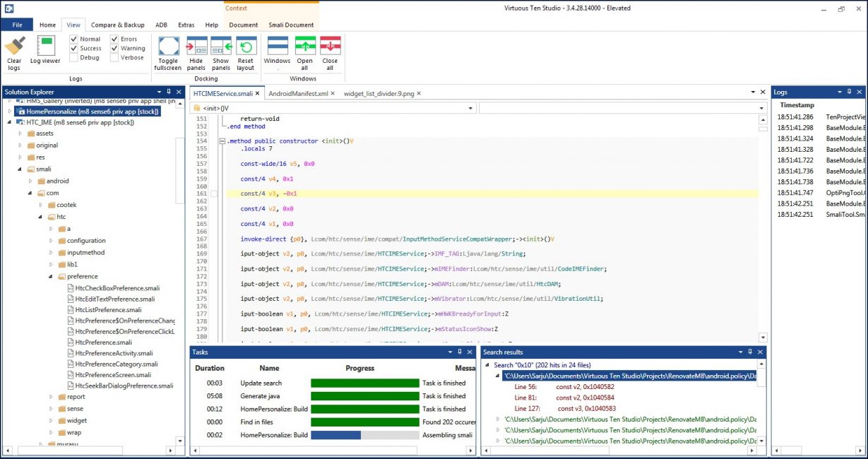The width and height of the screenshot is (868, 459).
Task: Click the Open all windows icon
Action: (305, 46)
